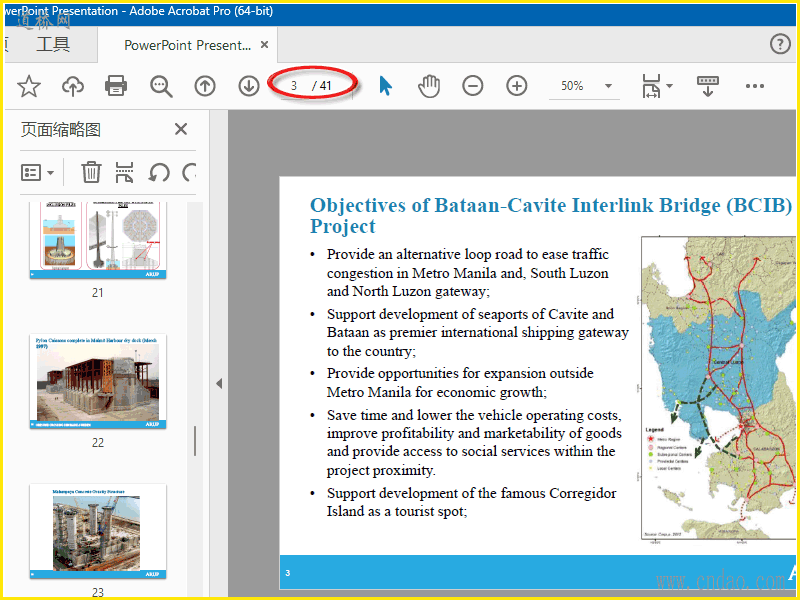Switch to the hand pan tool
Viewport: 800px width, 600px height.
(429, 86)
